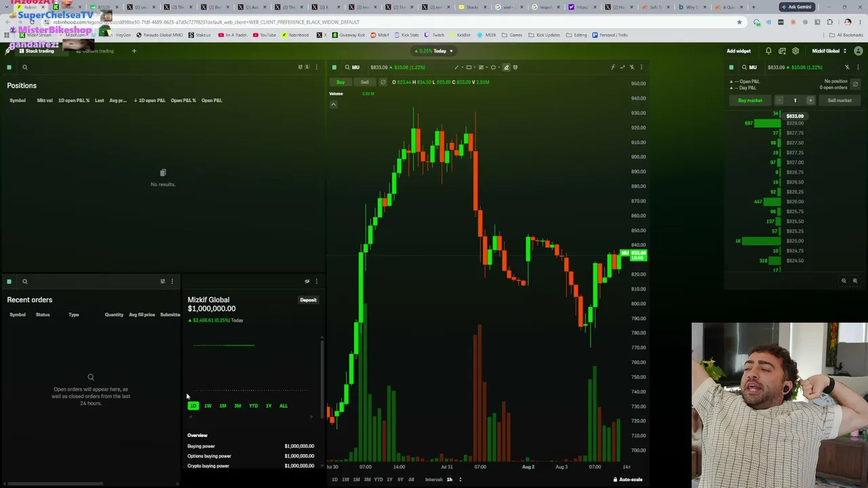Select 1W range on account chart
The width and height of the screenshot is (868, 488).
(x=208, y=406)
